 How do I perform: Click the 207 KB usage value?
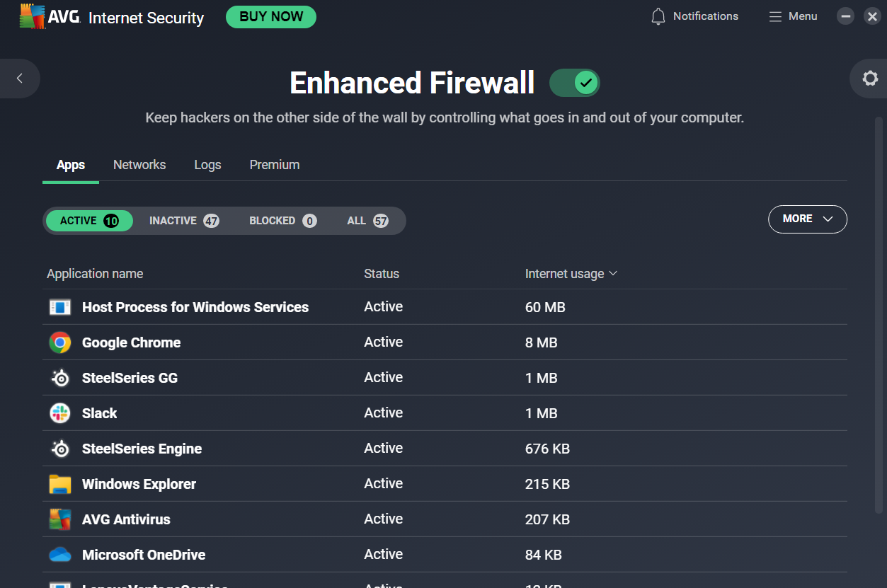point(547,519)
